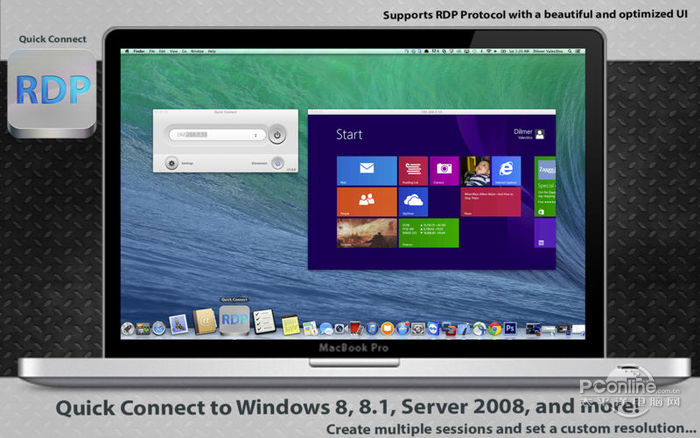Open the green Store tile at right edge

[545, 187]
